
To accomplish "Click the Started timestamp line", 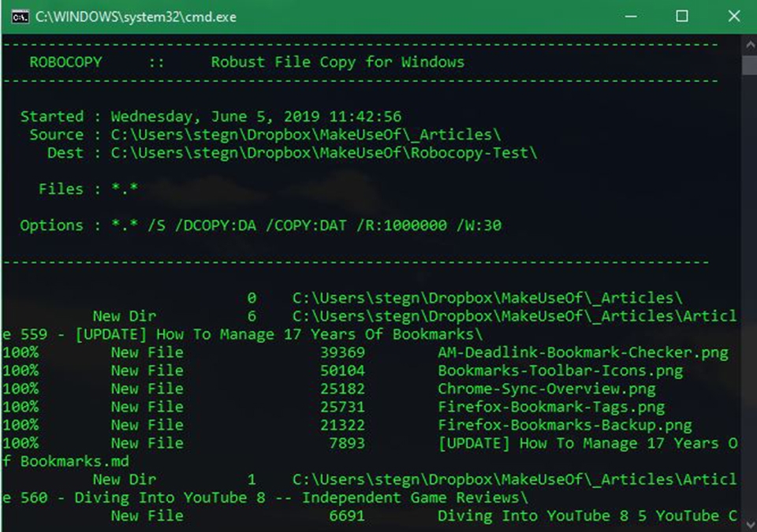I will click(211, 117).
